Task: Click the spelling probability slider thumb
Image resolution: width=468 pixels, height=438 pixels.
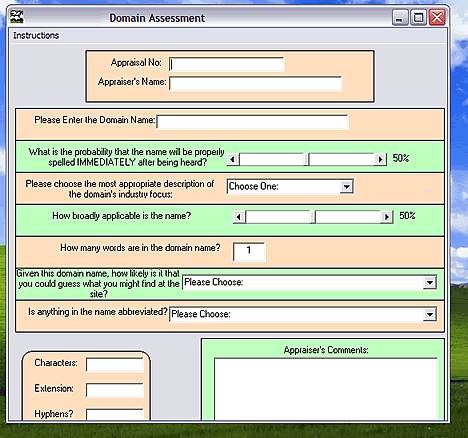Action: click(306, 159)
